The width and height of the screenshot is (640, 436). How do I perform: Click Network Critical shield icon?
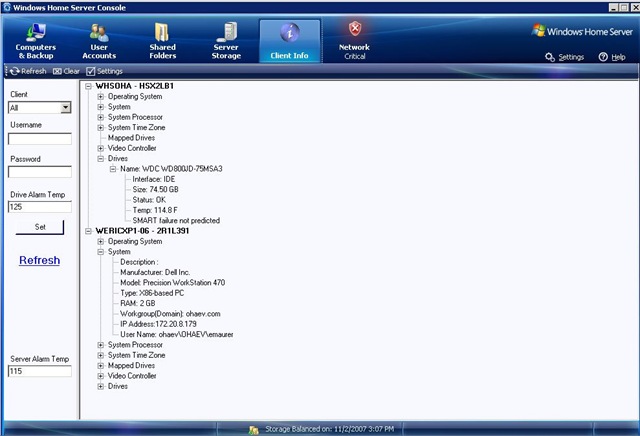coord(355,29)
